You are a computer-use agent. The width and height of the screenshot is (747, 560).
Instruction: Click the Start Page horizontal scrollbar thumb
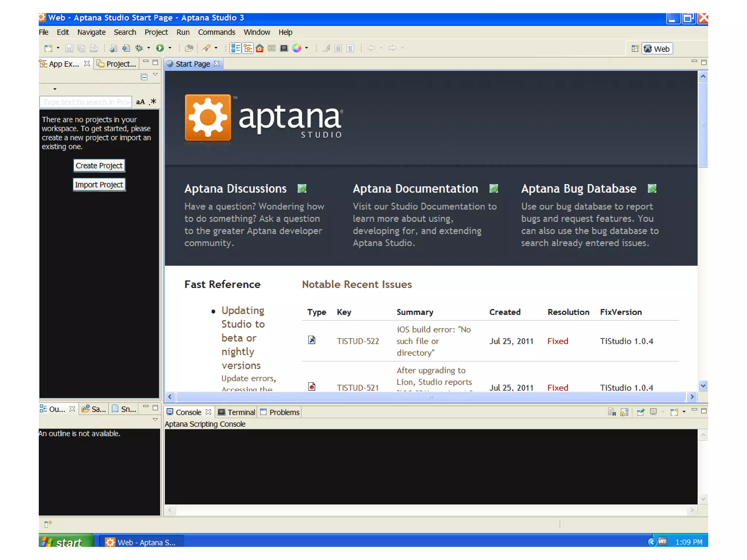tap(430, 397)
